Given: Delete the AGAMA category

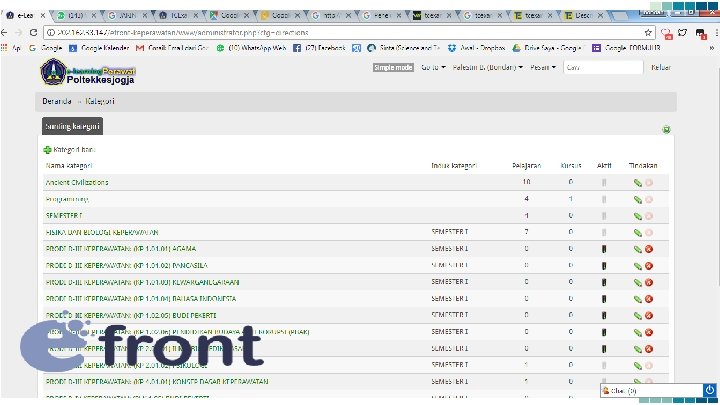Looking at the screenshot, I should pyautogui.click(x=649, y=249).
